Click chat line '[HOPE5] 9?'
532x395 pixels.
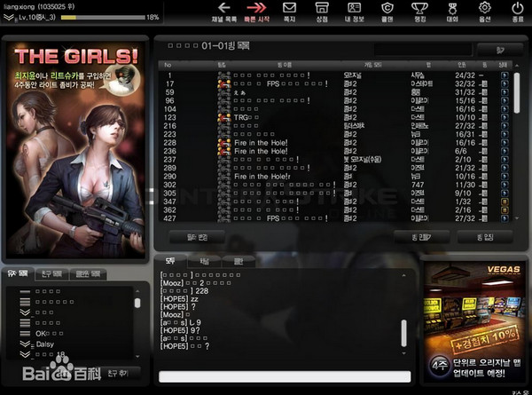[x=180, y=330]
